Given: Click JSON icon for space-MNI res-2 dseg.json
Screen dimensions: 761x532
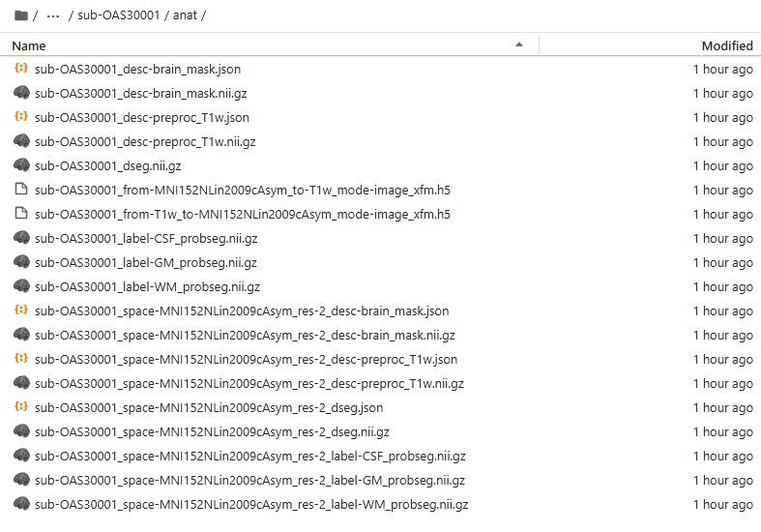Looking at the screenshot, I should coord(21,408).
